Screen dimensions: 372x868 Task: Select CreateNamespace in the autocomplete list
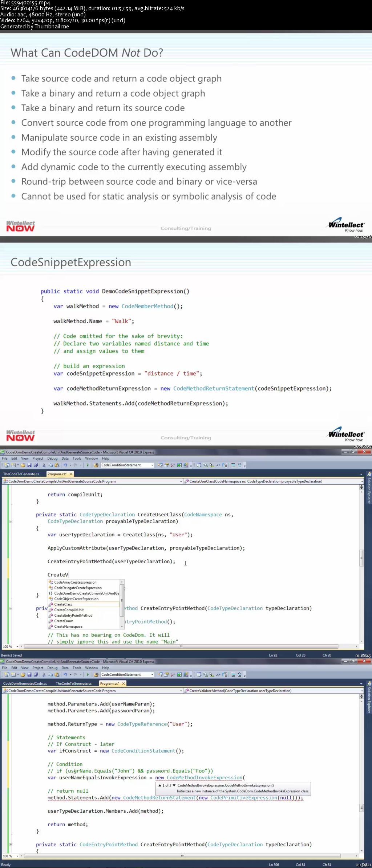point(84,627)
